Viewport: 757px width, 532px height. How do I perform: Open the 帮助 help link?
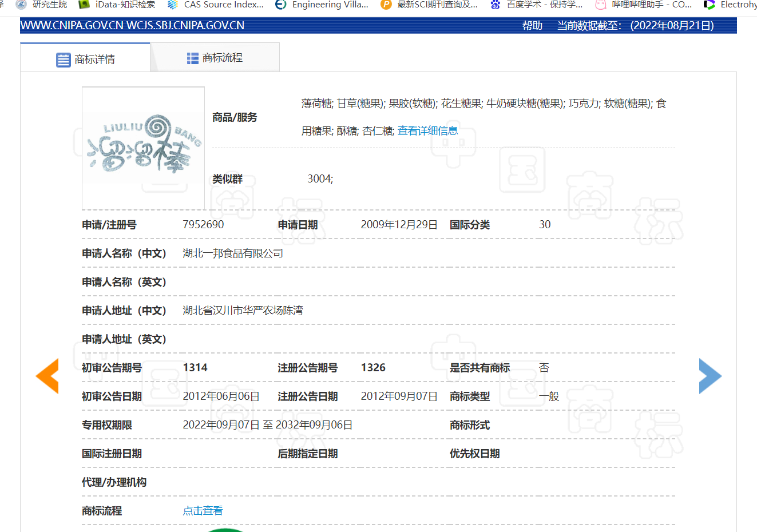click(x=532, y=26)
